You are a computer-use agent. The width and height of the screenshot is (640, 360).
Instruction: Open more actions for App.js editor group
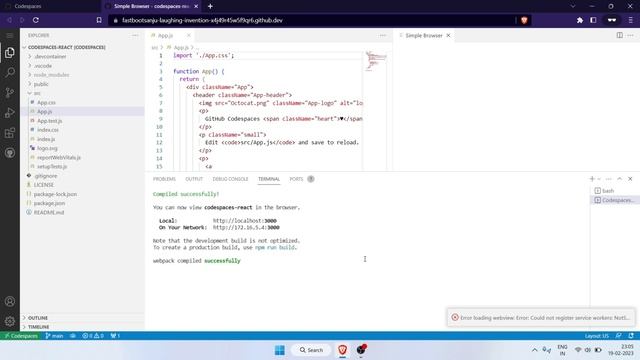tap(382, 36)
